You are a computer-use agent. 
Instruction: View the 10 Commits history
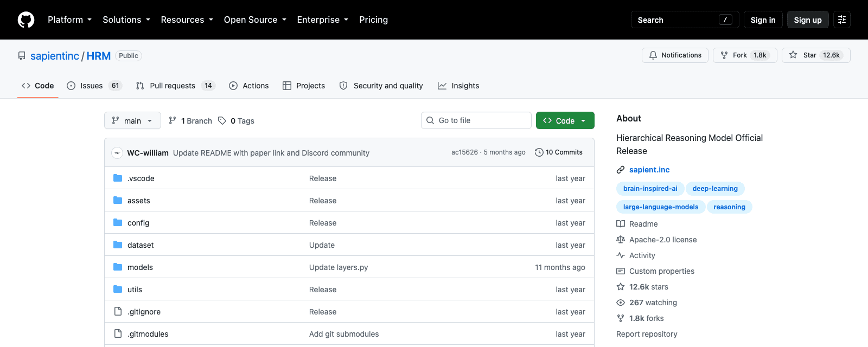click(559, 152)
